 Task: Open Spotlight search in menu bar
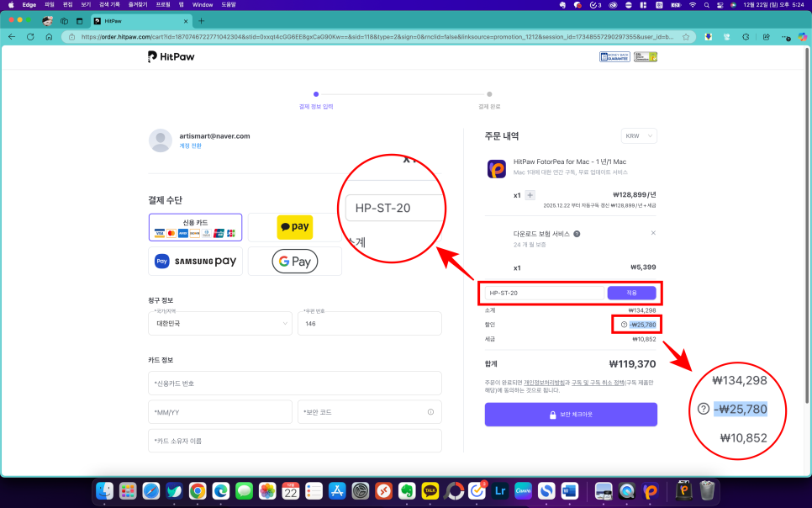pos(707,5)
